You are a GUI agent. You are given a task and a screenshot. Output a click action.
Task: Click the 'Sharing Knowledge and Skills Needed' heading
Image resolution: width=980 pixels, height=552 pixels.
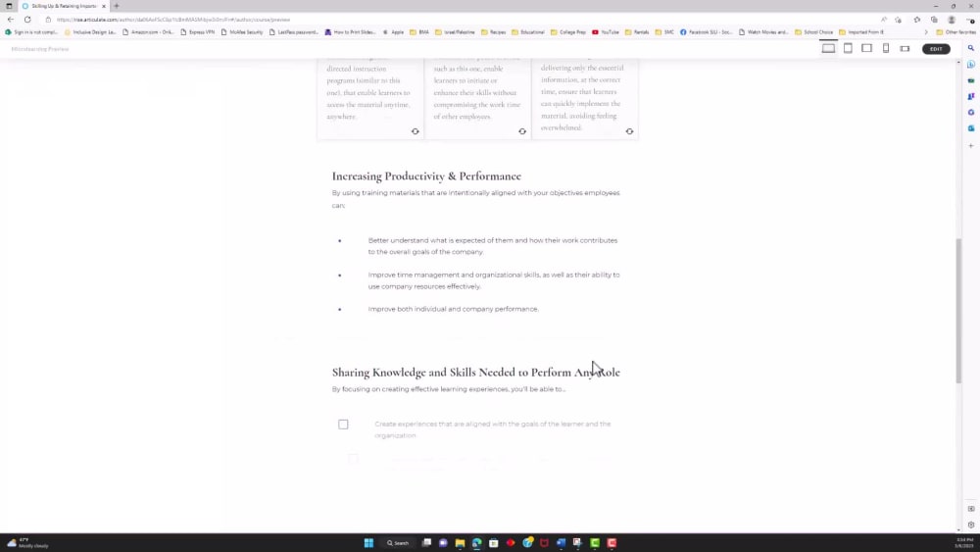(x=475, y=372)
